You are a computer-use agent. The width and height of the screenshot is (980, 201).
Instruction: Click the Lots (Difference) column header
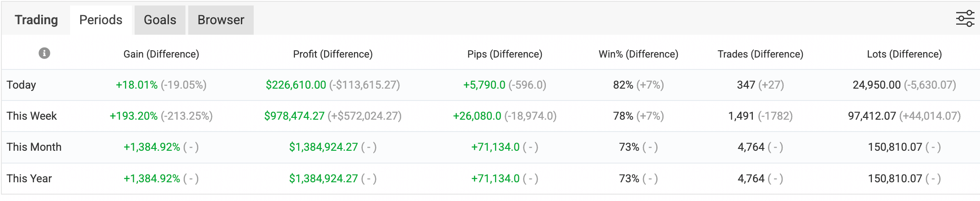pyautogui.click(x=904, y=54)
